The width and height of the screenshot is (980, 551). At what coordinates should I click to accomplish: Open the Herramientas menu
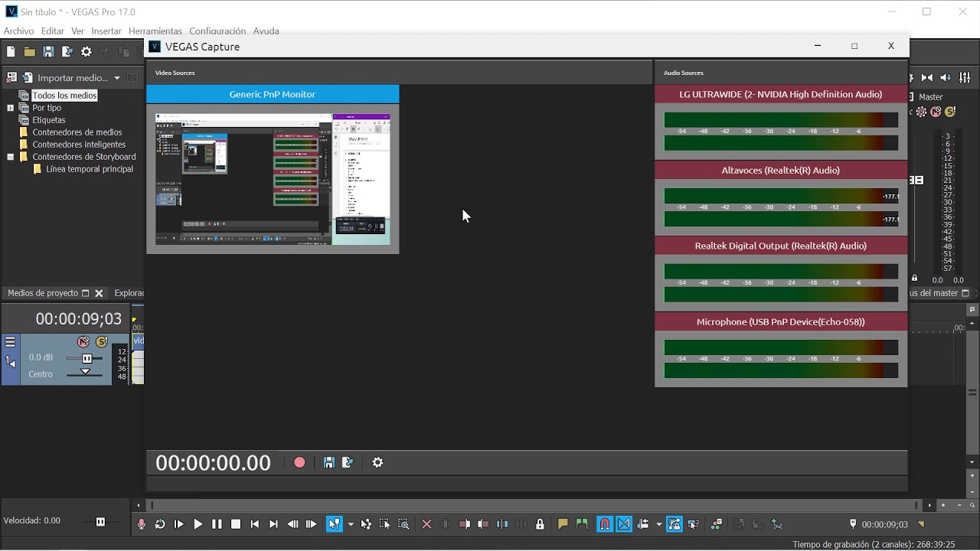pyautogui.click(x=155, y=31)
